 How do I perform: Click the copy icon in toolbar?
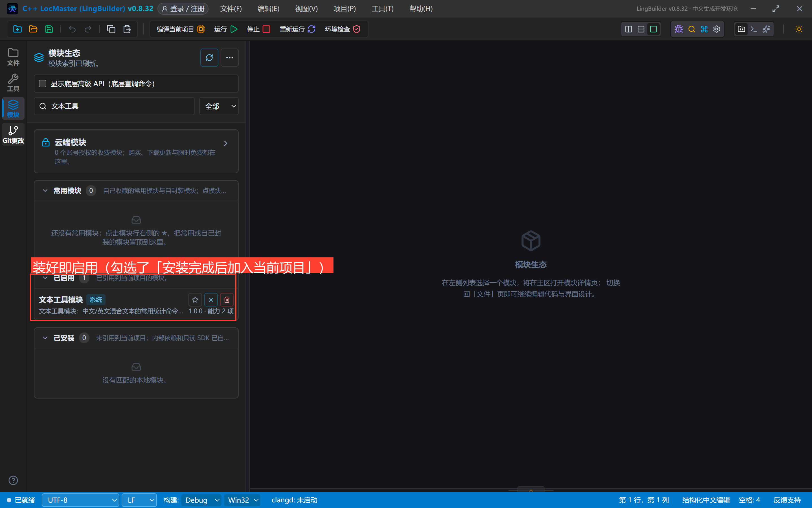tap(111, 29)
